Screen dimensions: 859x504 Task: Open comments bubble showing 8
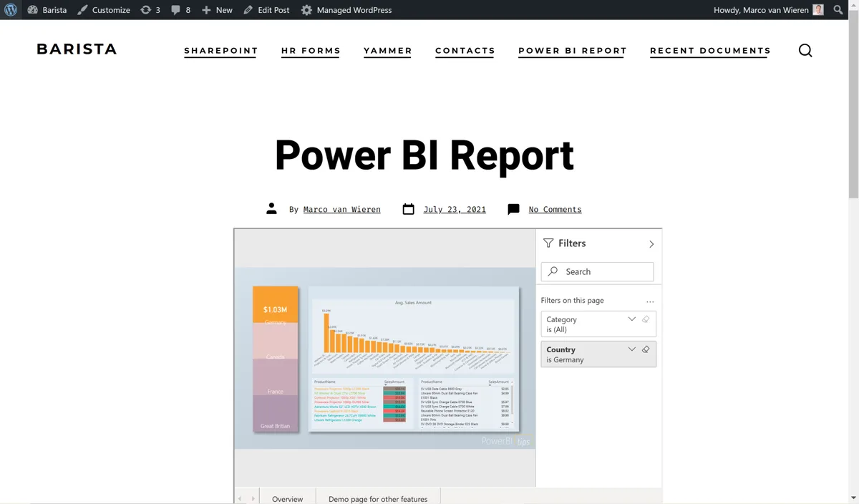180,10
